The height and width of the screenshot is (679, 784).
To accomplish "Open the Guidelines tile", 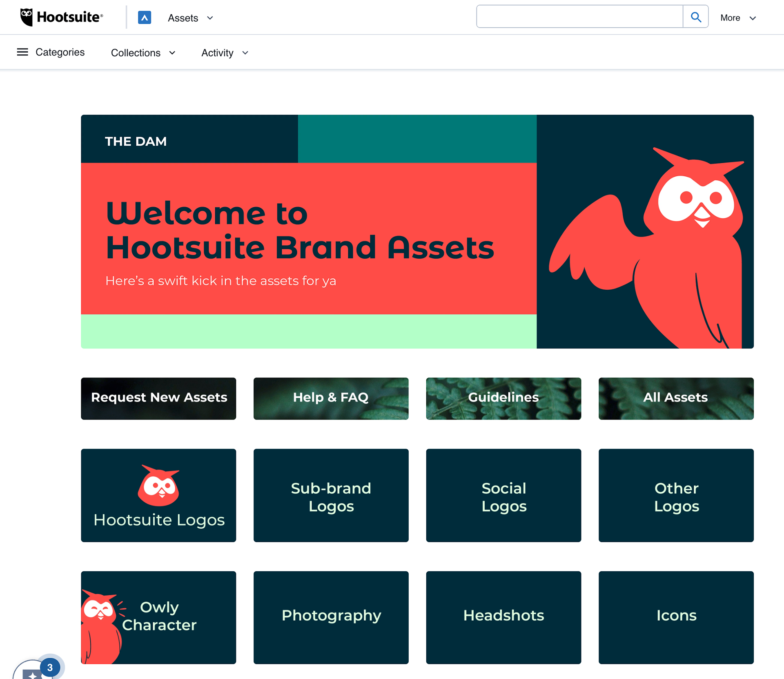I will click(x=503, y=398).
